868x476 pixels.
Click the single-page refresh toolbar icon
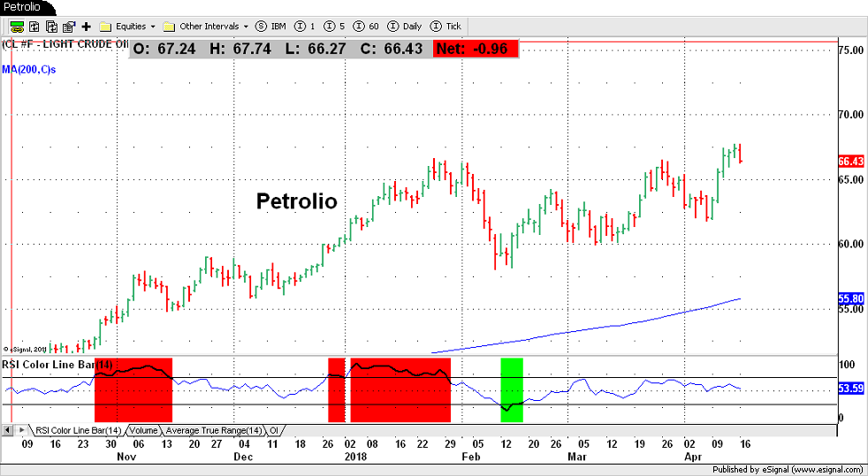click(x=34, y=26)
